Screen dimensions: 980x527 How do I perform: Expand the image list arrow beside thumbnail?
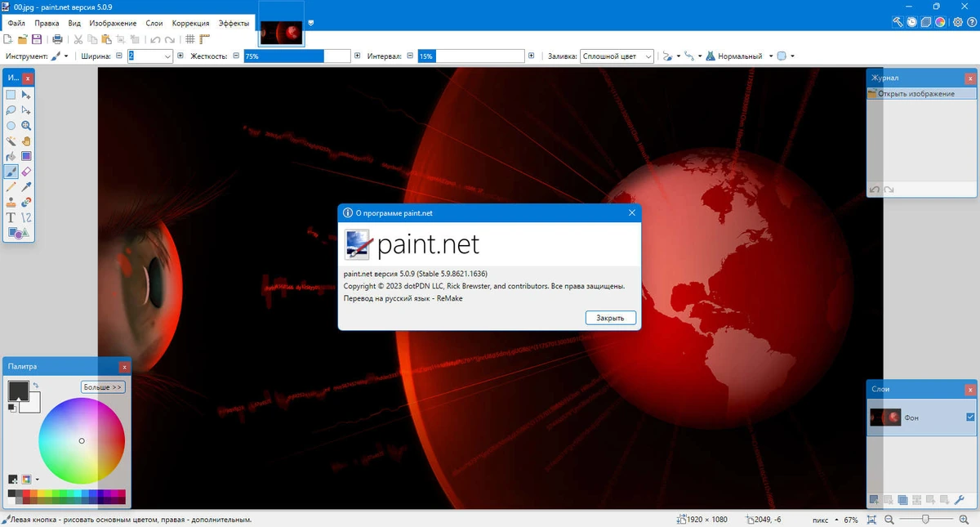click(x=310, y=23)
